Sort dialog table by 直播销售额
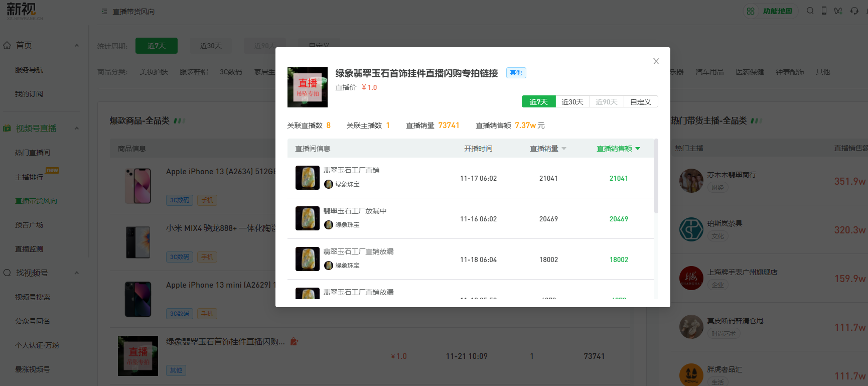The image size is (868, 386). coord(618,149)
